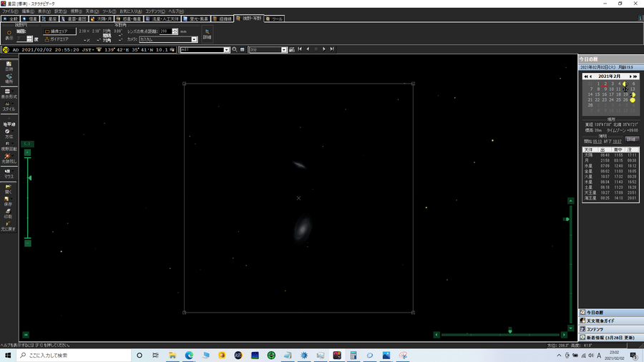
Task: Open the 日時 (date/time) tool in sidebar
Action: (9, 66)
